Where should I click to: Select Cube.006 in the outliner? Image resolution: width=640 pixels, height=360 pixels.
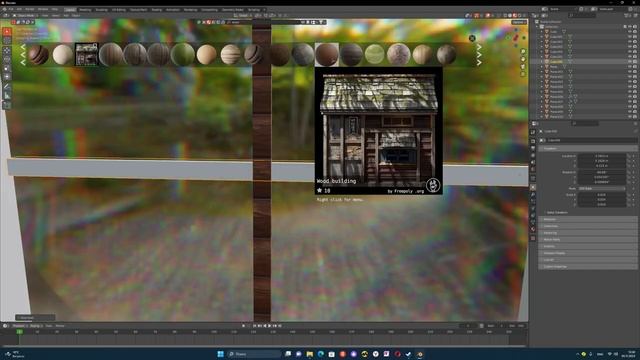click(x=556, y=61)
